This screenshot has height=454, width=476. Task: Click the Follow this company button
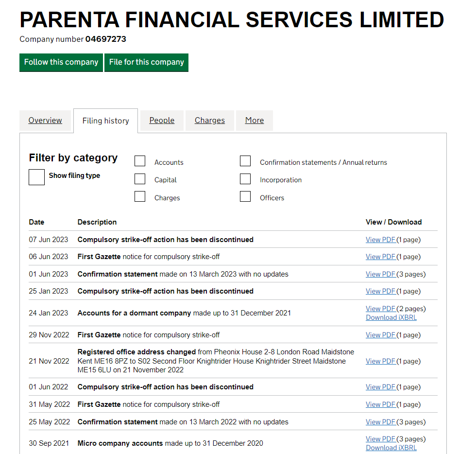pos(61,62)
